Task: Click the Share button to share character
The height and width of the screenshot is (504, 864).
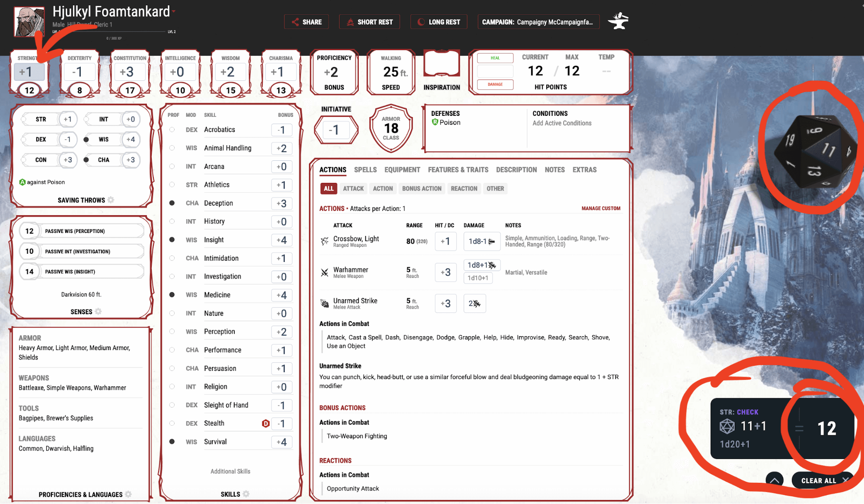Action: pos(306,21)
